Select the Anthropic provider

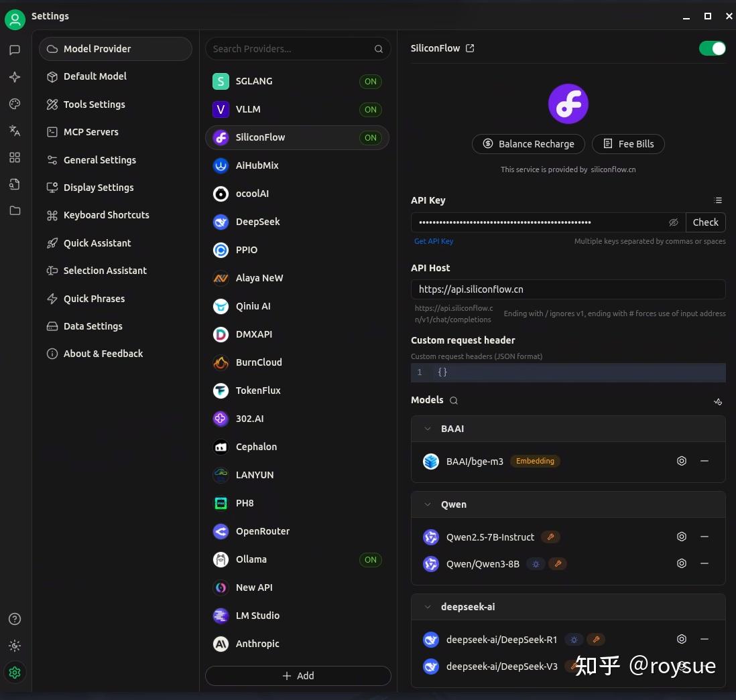297,644
